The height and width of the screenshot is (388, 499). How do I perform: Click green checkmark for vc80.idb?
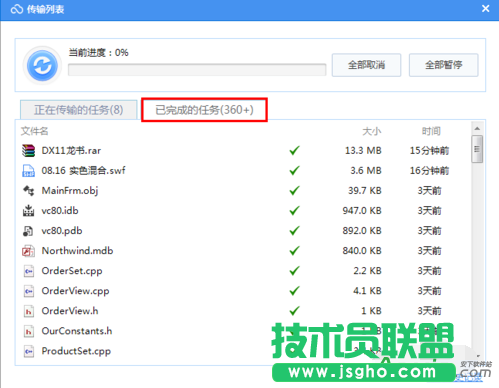point(294,211)
